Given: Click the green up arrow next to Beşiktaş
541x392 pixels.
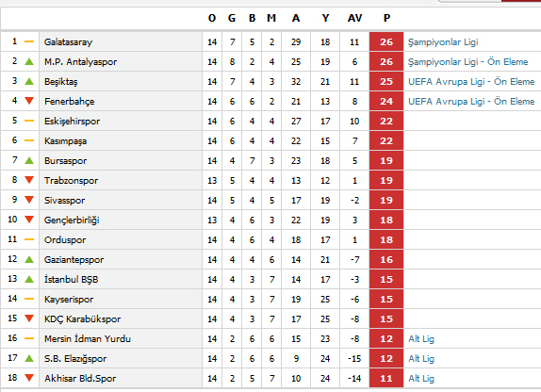Looking at the screenshot, I should pos(29,81).
